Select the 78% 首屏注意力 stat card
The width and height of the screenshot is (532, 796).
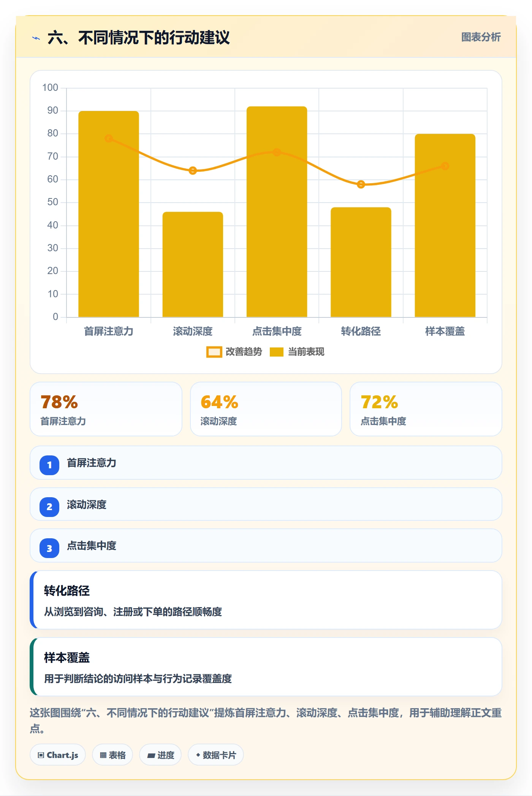106,409
